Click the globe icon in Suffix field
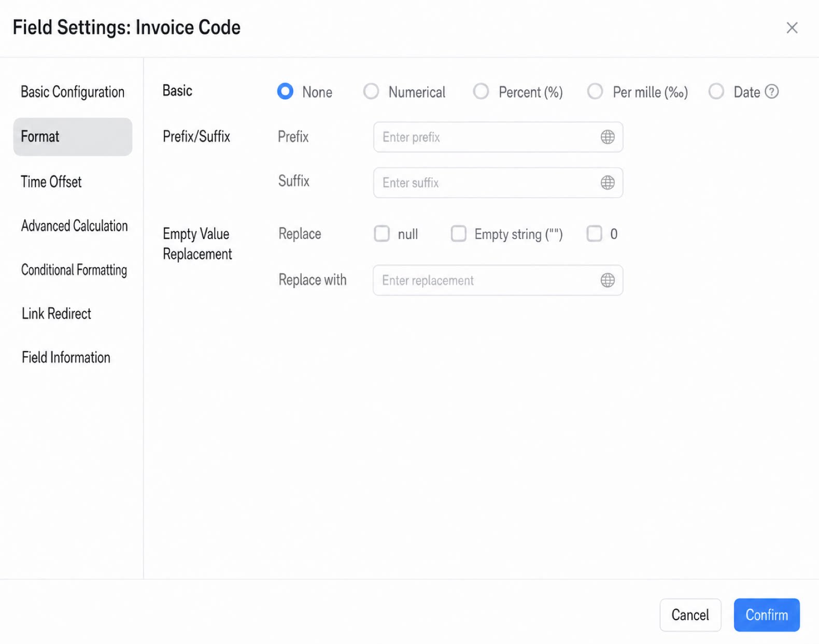Image resolution: width=819 pixels, height=644 pixels. (x=608, y=183)
